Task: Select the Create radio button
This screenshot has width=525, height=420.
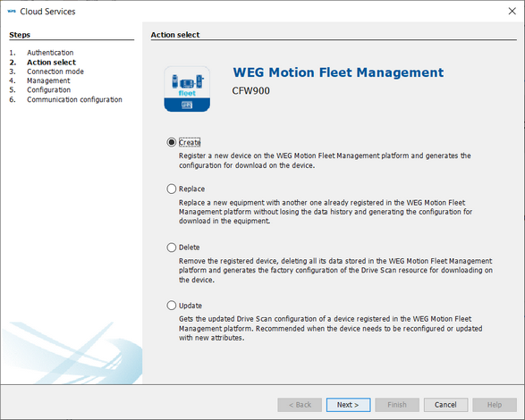Action: (x=172, y=142)
